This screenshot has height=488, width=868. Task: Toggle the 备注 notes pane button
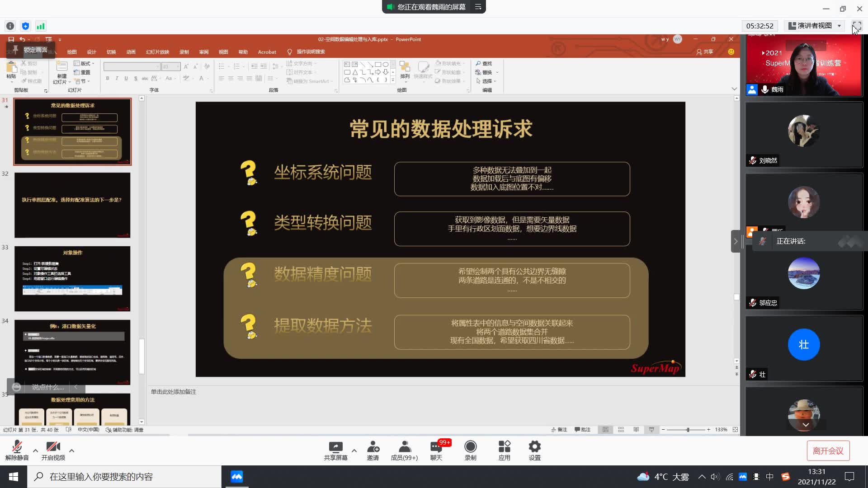[559, 430]
